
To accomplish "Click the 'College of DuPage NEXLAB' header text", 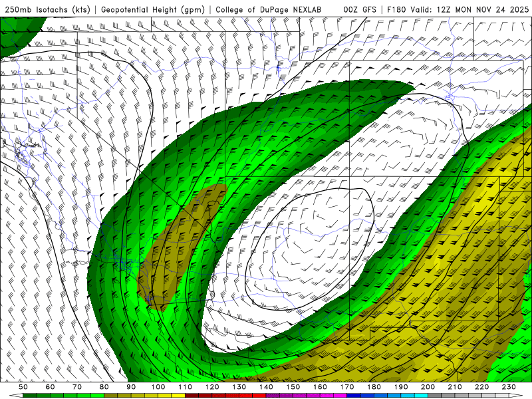I will pos(269,10).
